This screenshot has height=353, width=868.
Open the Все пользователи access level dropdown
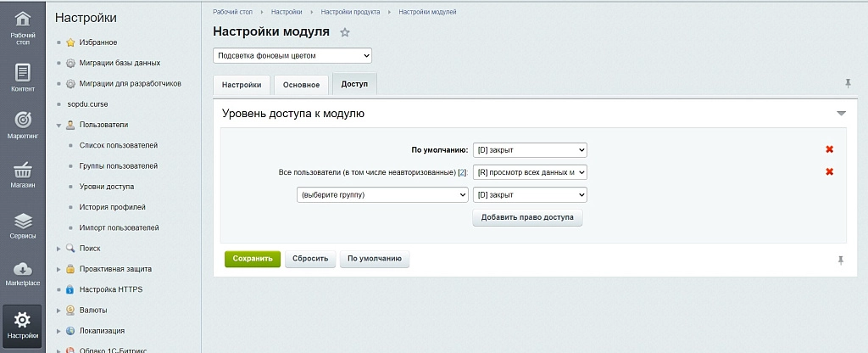coord(530,172)
